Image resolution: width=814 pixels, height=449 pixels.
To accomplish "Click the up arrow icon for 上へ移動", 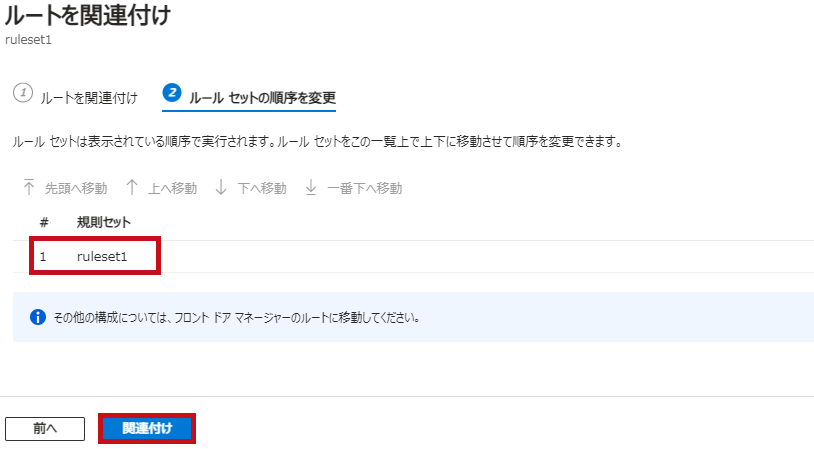I will click(132, 187).
